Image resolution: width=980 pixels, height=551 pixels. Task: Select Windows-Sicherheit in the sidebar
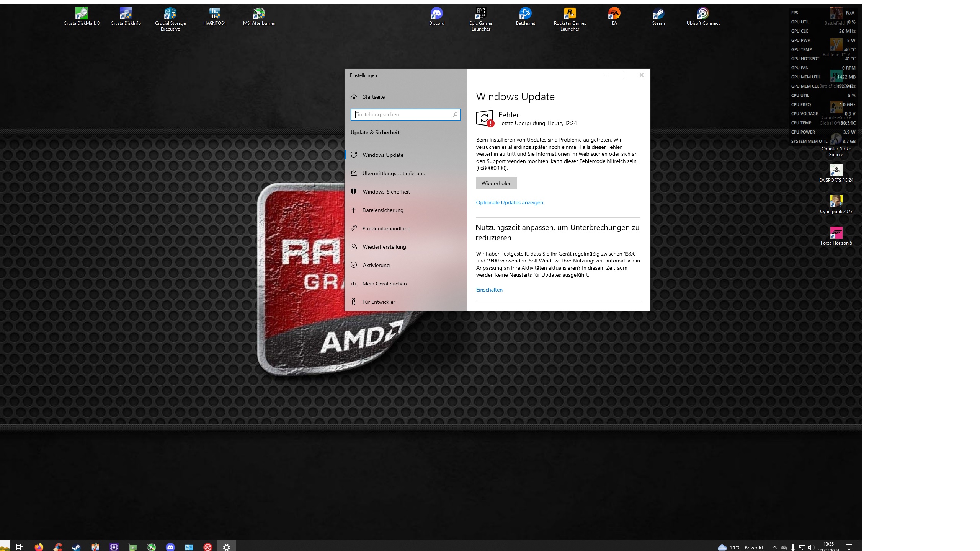point(386,192)
